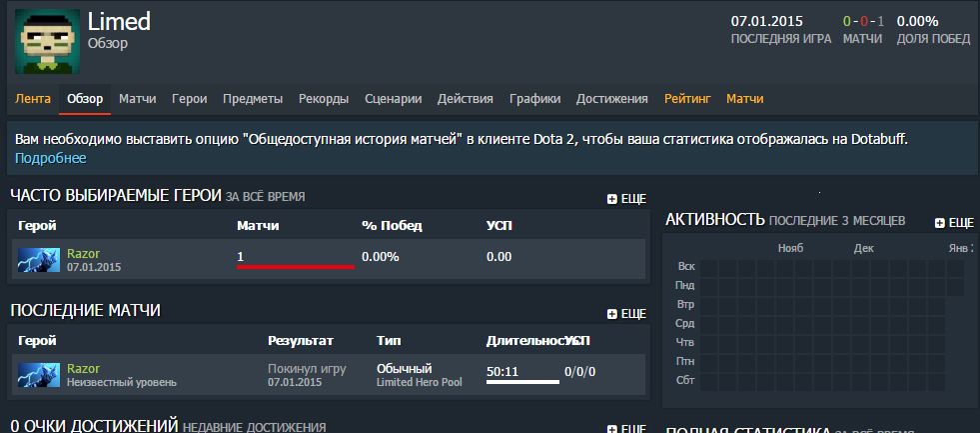Image resolution: width=980 pixels, height=433 pixels.
Task: Go to the Сценарии tab
Action: pyautogui.click(x=394, y=99)
